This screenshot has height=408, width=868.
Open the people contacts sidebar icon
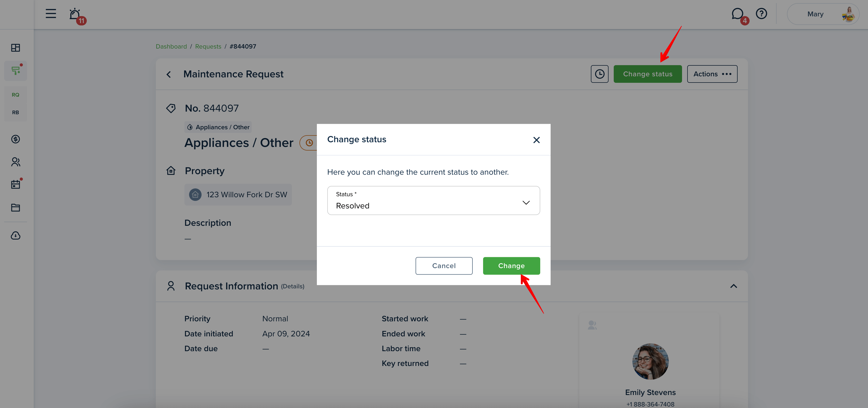click(16, 162)
